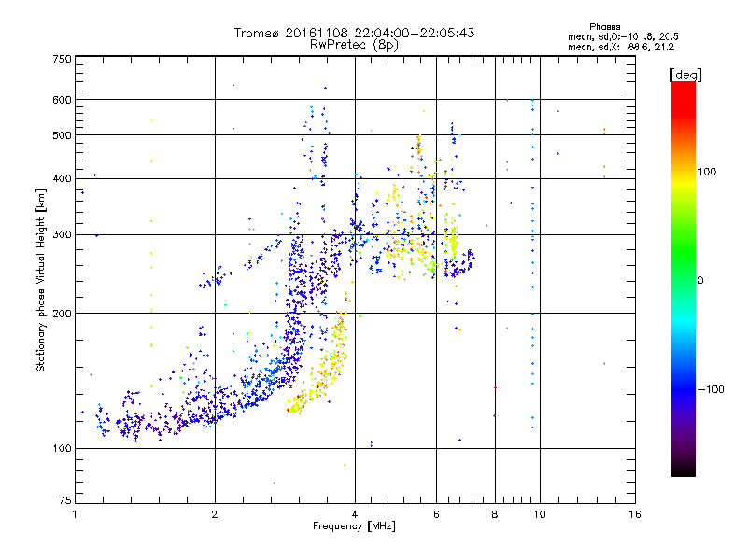The image size is (747, 560).
Task: Click the colorbar tick label '0'
Action: [x=700, y=281]
